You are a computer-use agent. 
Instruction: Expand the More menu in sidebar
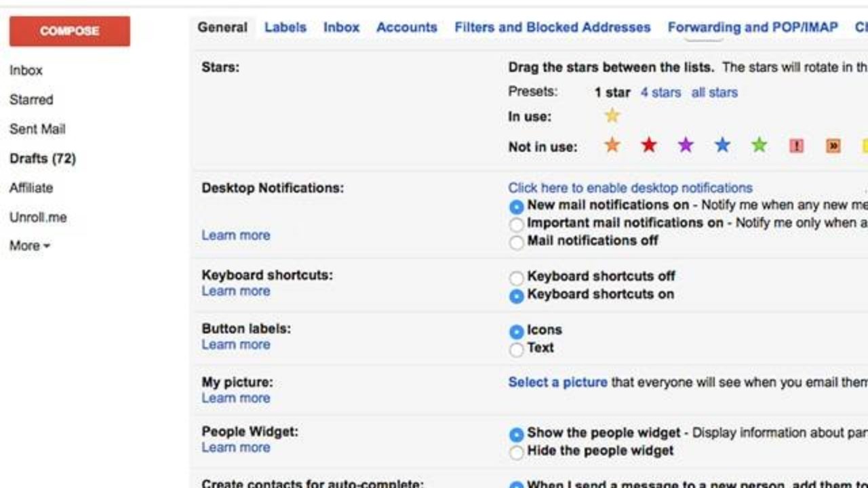point(30,246)
